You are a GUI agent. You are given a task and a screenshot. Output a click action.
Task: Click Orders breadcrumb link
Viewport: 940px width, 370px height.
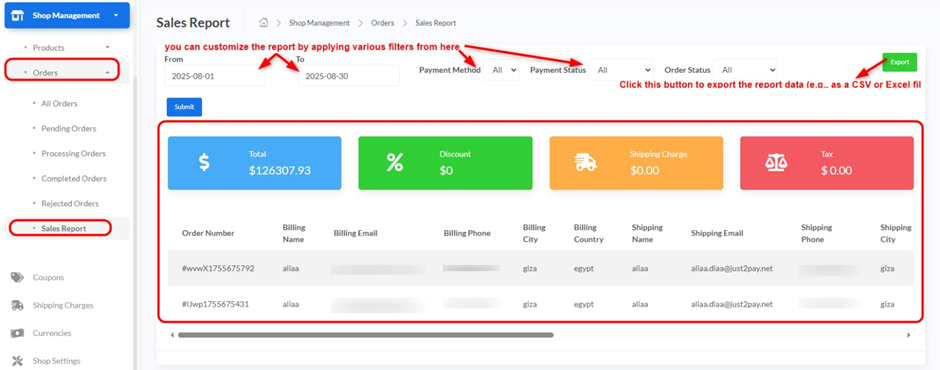[382, 23]
